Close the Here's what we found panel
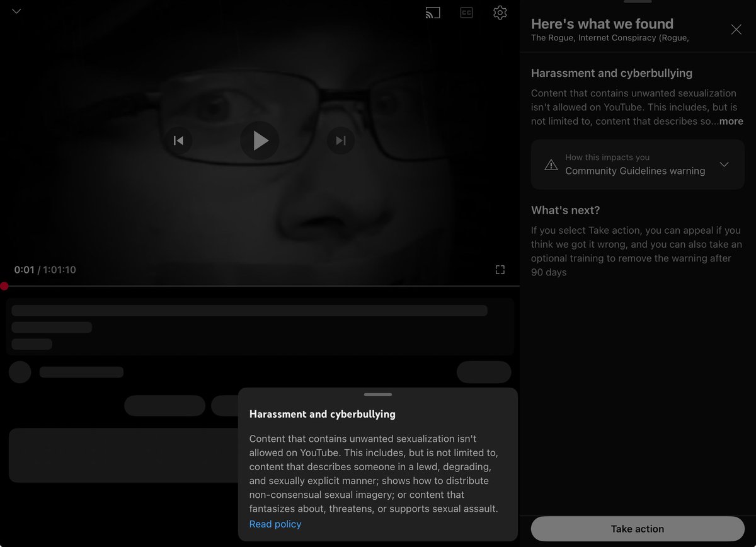Screen dimensions: 756x547 pos(736,29)
